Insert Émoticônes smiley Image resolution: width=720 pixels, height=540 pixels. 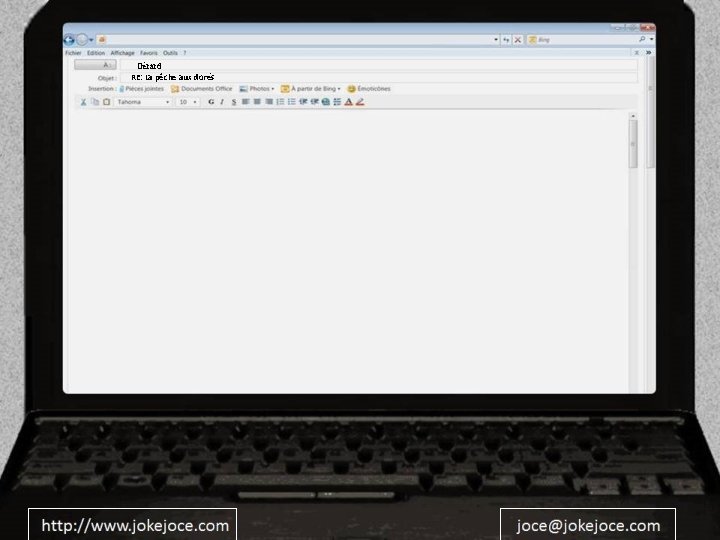369,89
